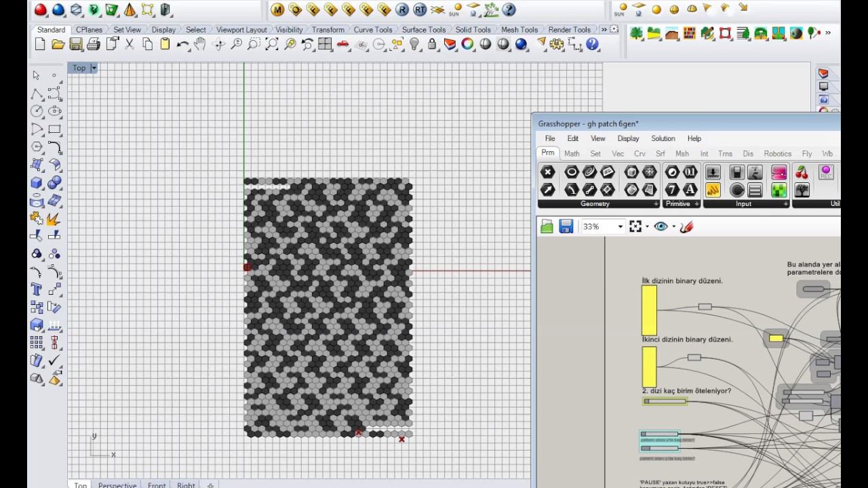Click the Grasshopper window title bar
Image resolution: width=868 pixels, height=488 pixels.
[x=686, y=123]
